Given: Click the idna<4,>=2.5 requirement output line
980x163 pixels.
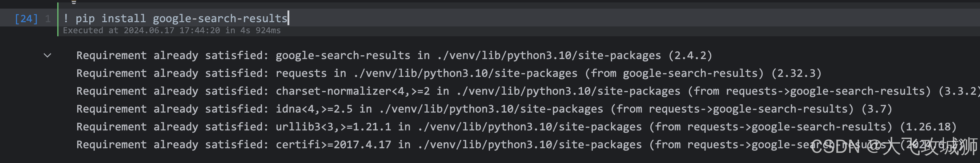Looking at the screenshot, I should point(484,109).
